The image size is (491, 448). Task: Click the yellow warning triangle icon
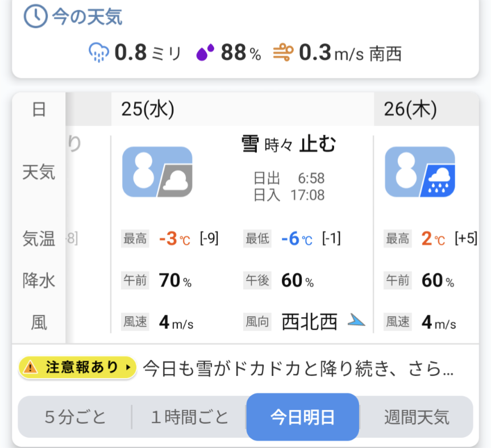pos(30,367)
